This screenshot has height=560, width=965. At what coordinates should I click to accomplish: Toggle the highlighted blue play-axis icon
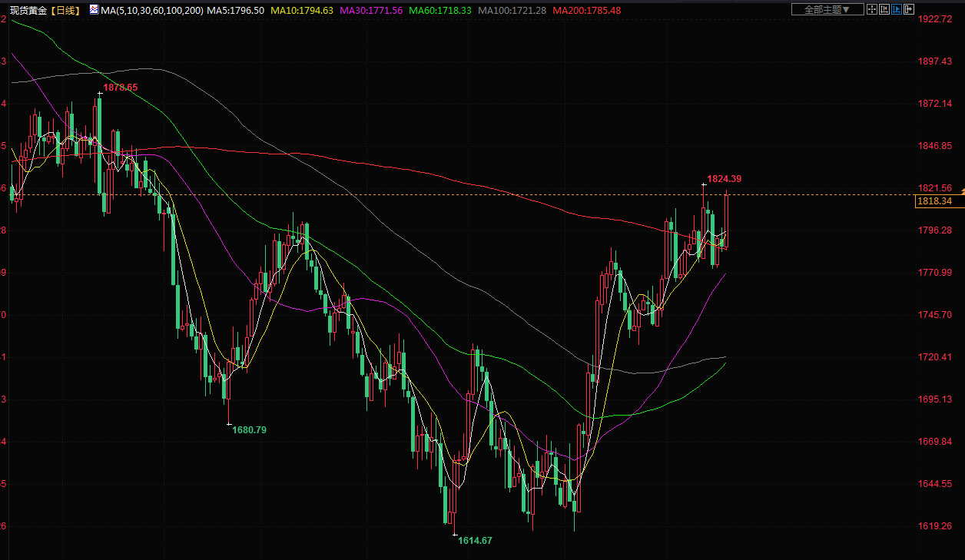point(897,9)
